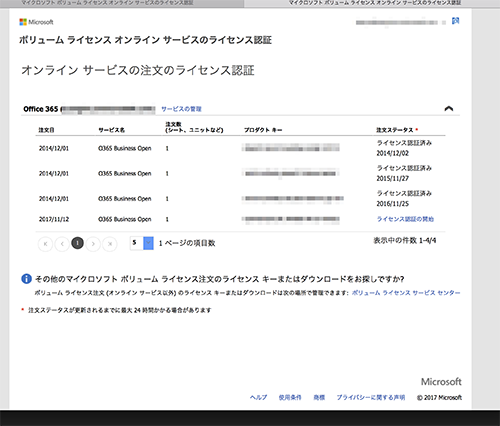
Task: Open the 使用条件 footer link
Action: 290,397
